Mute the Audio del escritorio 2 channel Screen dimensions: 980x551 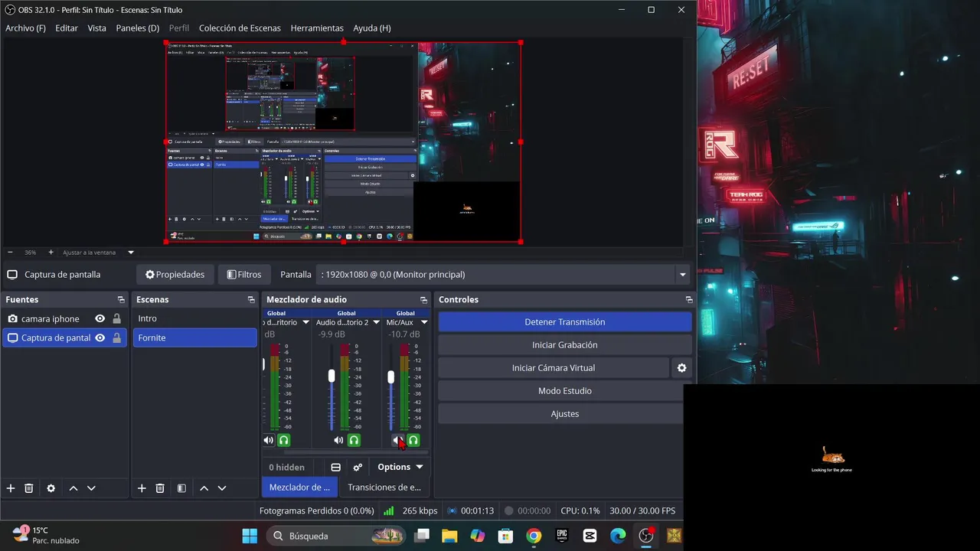[338, 441]
